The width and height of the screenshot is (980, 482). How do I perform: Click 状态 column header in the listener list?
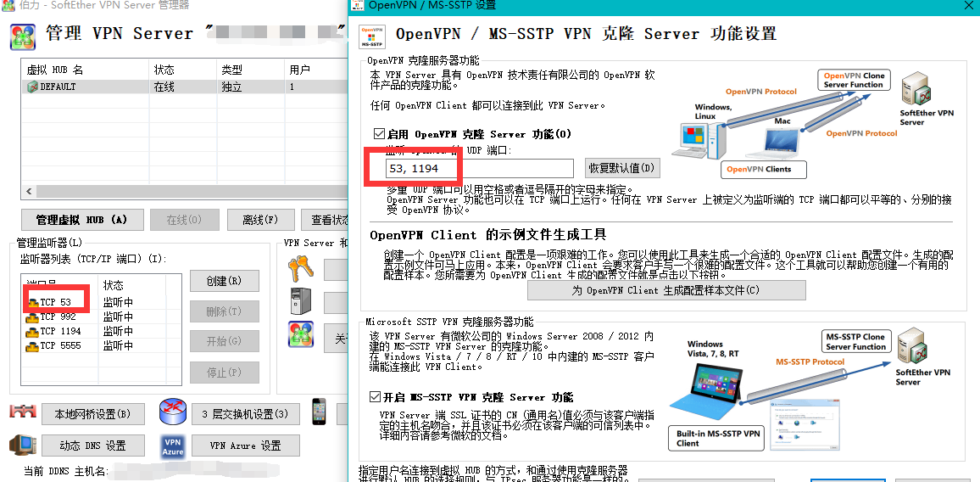tap(131, 285)
